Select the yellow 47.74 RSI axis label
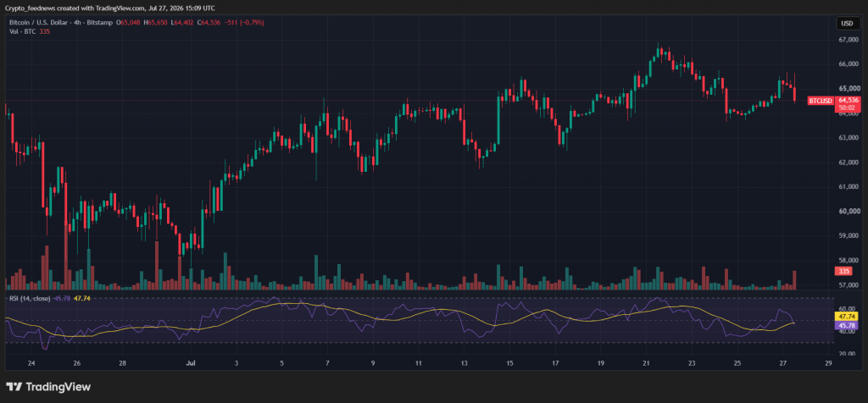 tap(848, 317)
